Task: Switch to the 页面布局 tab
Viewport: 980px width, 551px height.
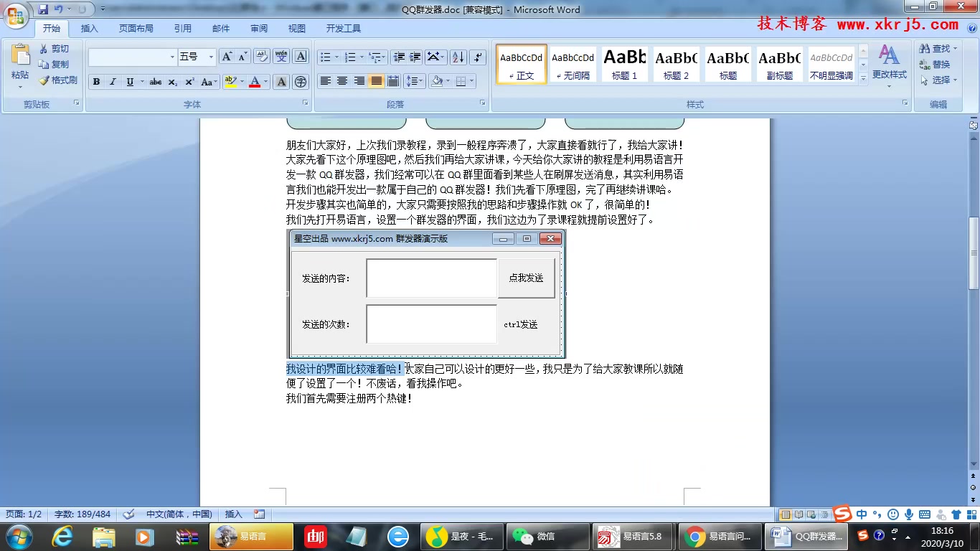Action: tap(136, 29)
